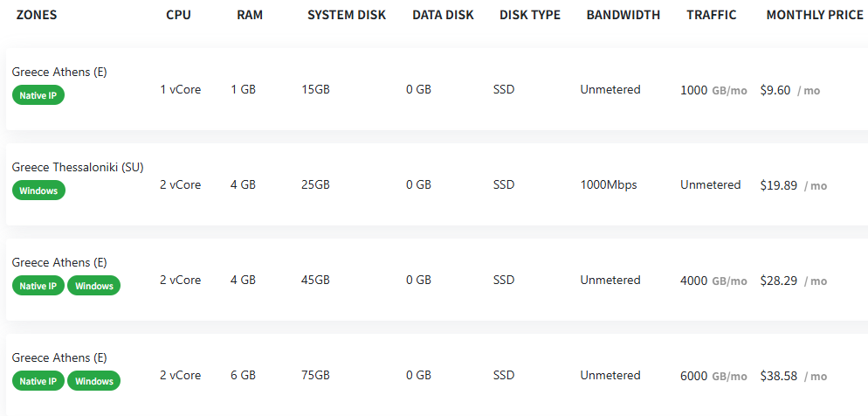868x416 pixels.
Task: Select the BANDWIDTH column header
Action: 623,15
